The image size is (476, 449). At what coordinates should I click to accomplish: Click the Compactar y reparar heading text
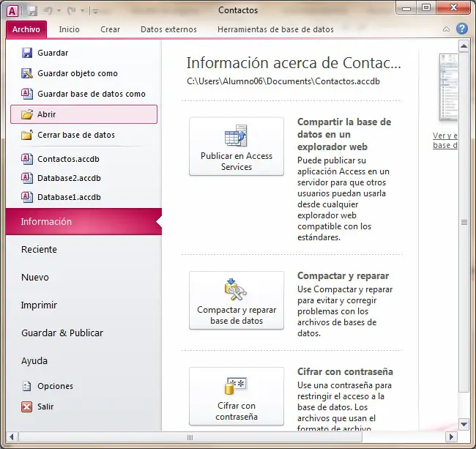click(x=343, y=275)
